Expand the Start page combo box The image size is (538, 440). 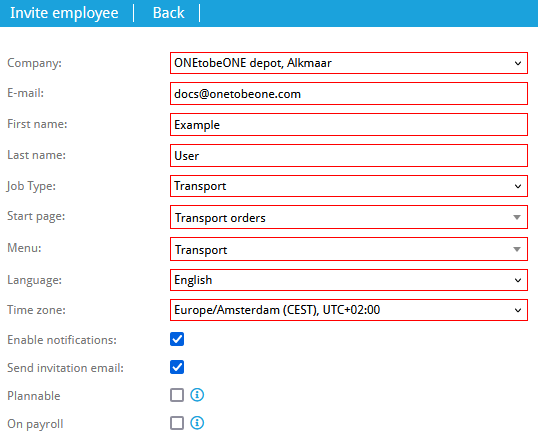(349, 217)
